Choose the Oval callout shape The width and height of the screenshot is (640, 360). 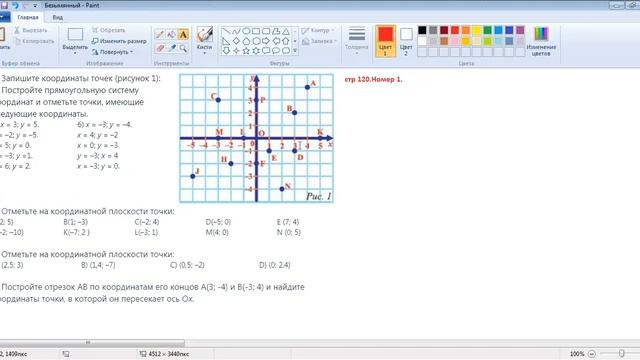tap(276, 51)
